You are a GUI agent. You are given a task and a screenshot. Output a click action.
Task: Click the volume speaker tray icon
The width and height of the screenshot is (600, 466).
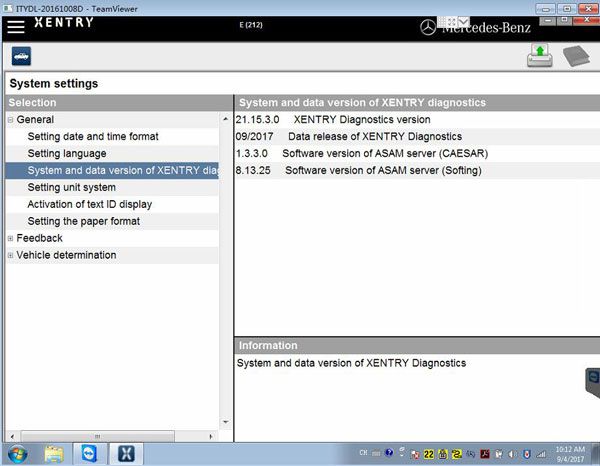(x=512, y=454)
